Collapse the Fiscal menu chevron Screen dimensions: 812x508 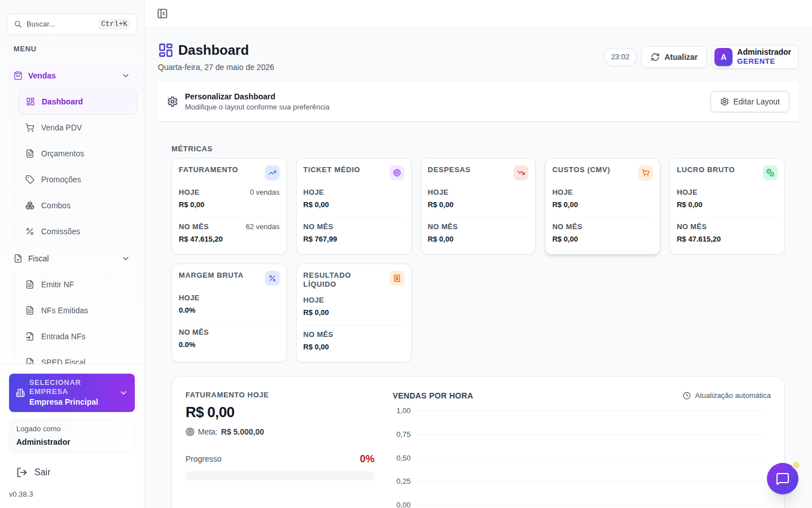pyautogui.click(x=126, y=259)
